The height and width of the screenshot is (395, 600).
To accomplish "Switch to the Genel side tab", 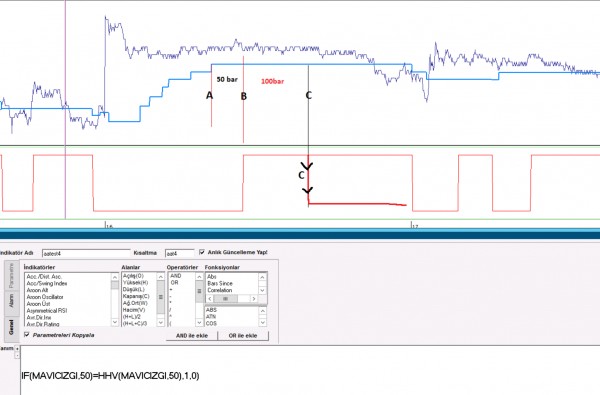I will [x=11, y=327].
